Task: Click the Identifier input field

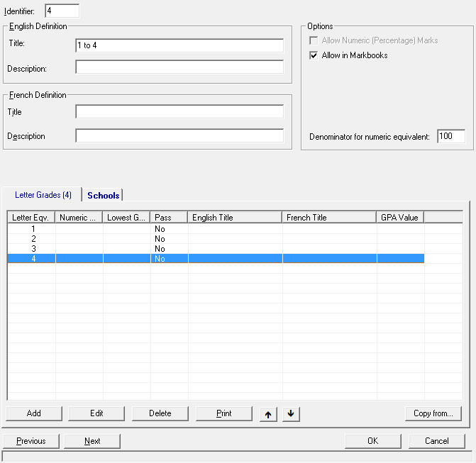Action: pyautogui.click(x=62, y=11)
